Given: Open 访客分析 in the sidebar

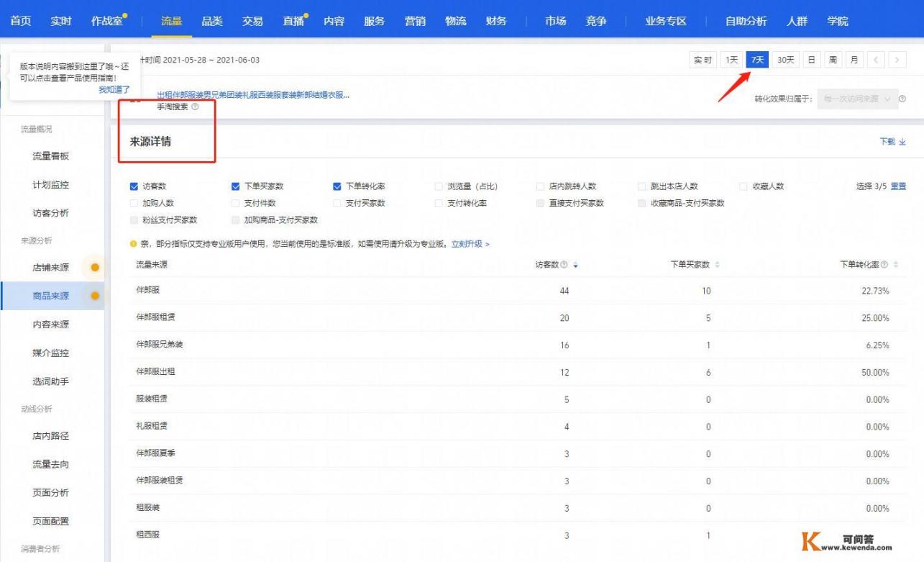Looking at the screenshot, I should point(51,213).
